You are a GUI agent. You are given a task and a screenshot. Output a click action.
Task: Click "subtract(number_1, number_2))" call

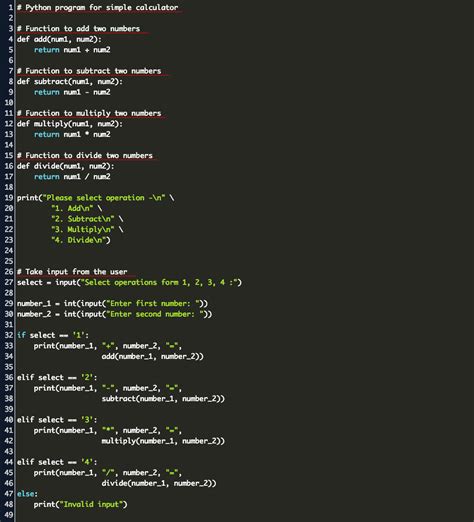163,399
